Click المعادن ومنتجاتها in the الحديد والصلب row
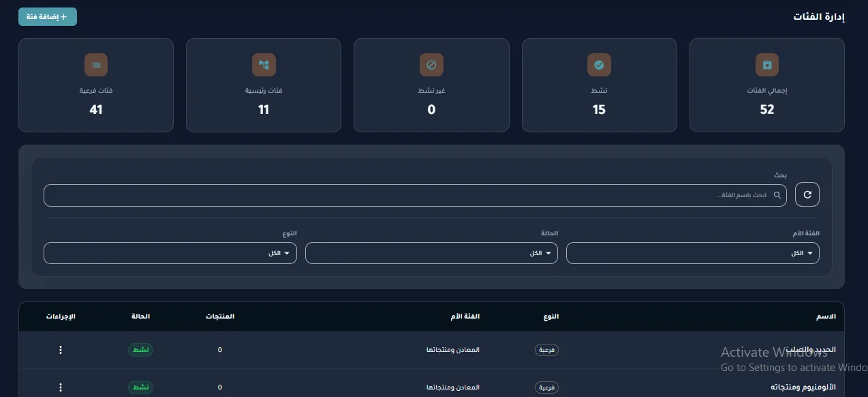Viewport: 868px width, 397px height. pyautogui.click(x=453, y=350)
